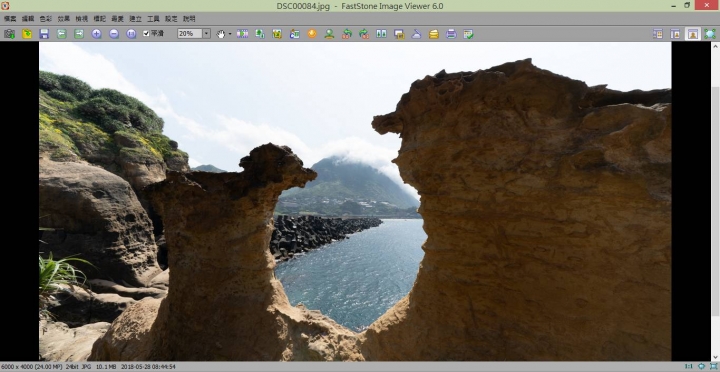The height and width of the screenshot is (372, 720).
Task: Print the image with the printer icon
Action: (451, 34)
